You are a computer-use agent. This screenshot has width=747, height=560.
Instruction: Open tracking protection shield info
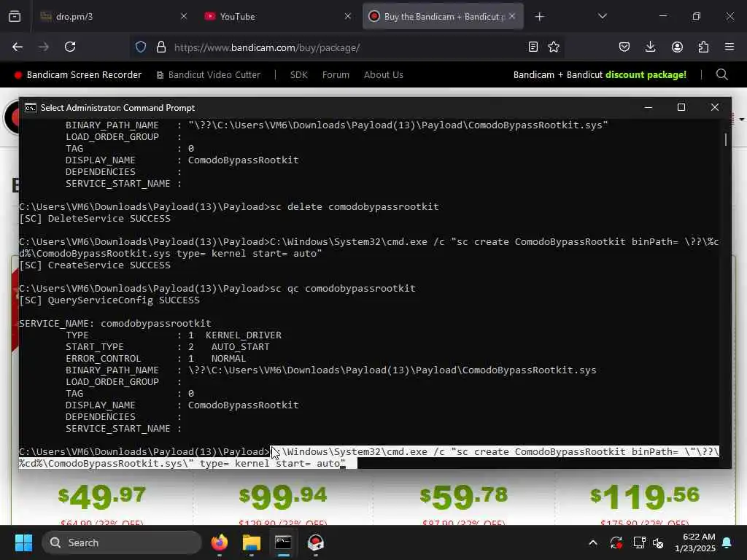coord(141,47)
